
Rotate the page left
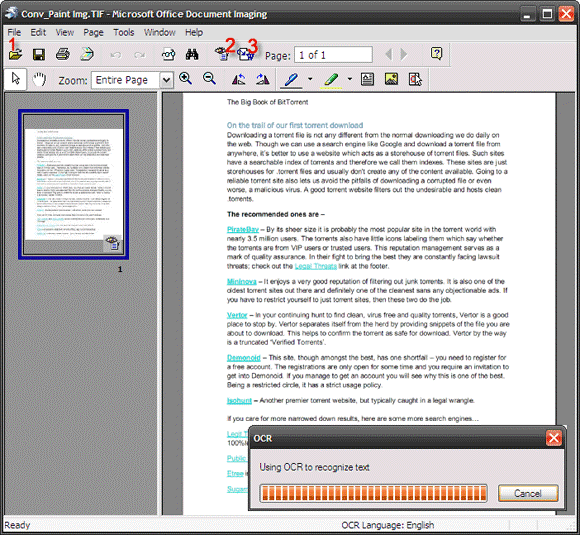[x=238, y=79]
